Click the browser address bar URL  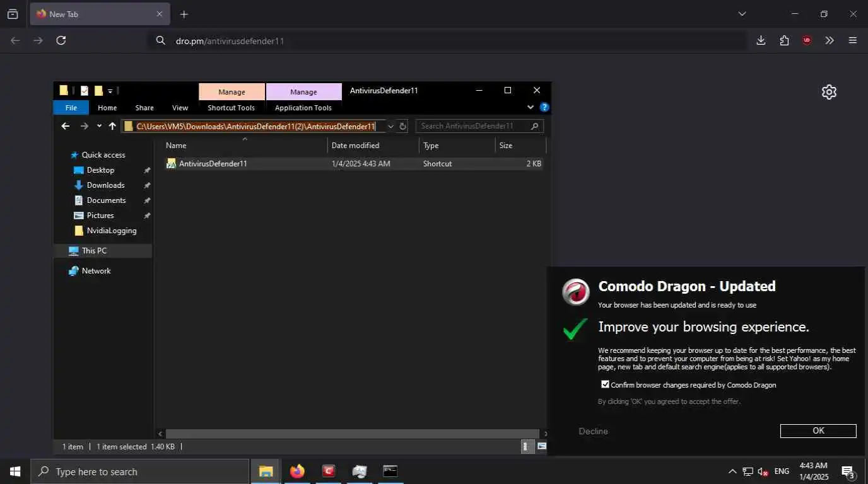point(448,41)
